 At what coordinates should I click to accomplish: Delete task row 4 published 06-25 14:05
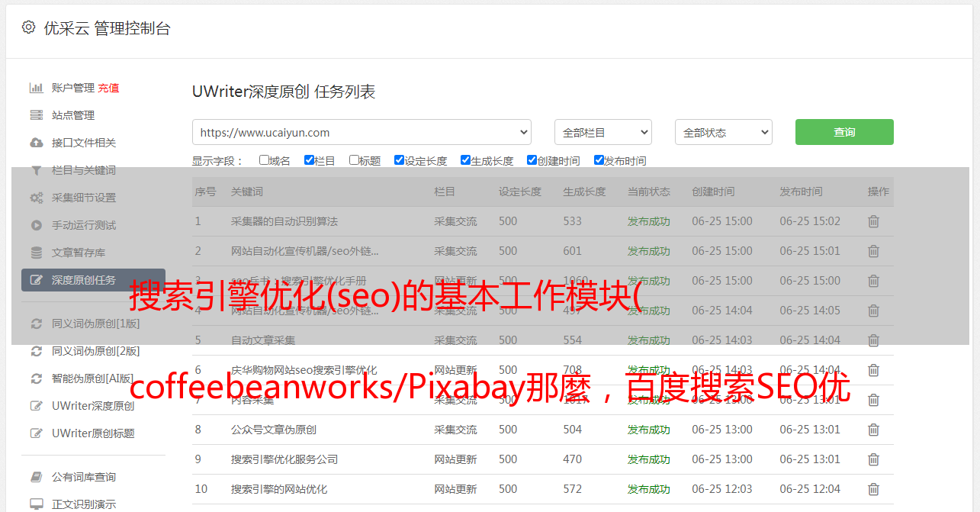[873, 311]
